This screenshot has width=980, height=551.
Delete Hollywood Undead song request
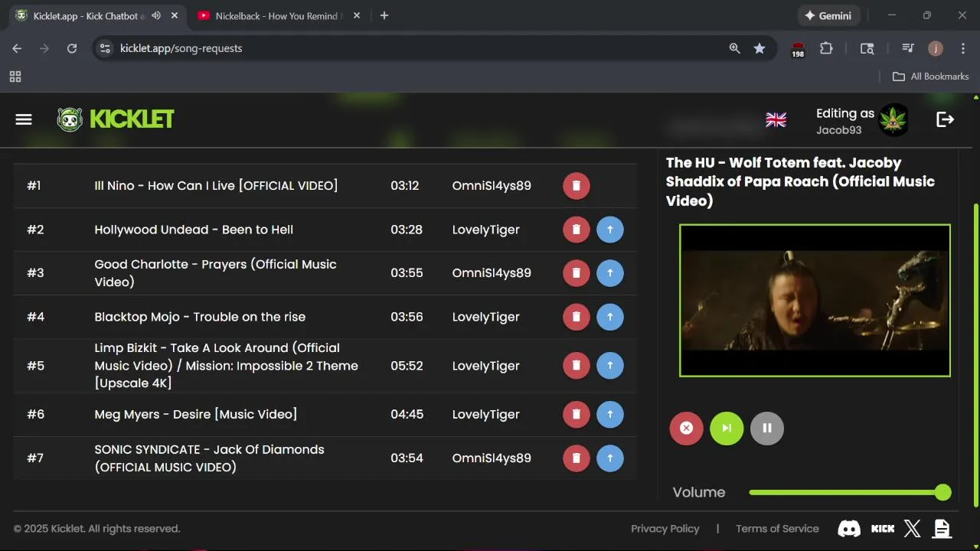click(577, 230)
